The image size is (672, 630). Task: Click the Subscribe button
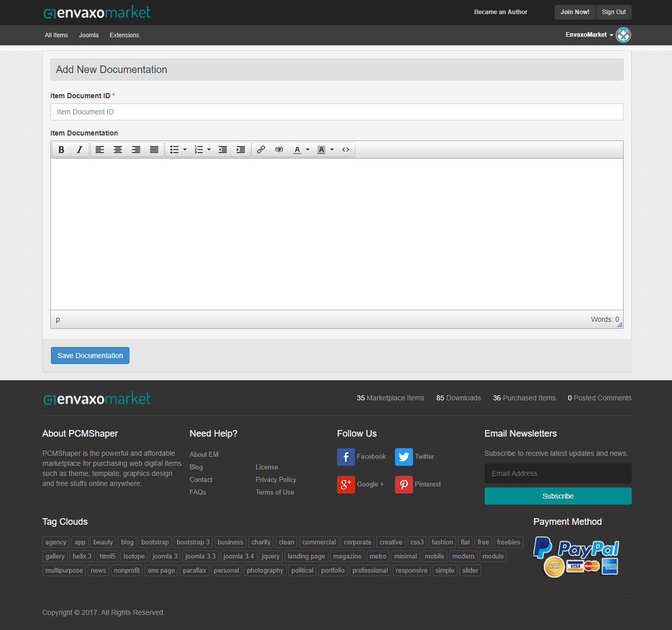click(558, 496)
